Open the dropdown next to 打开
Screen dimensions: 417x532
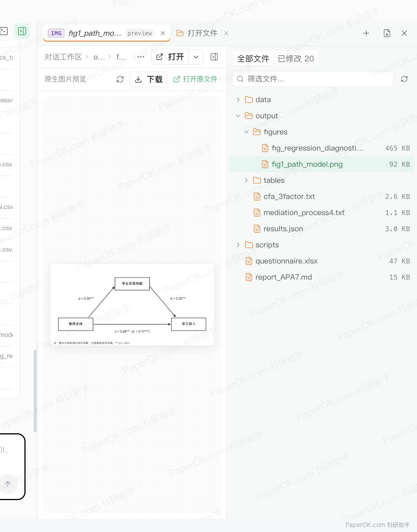196,57
